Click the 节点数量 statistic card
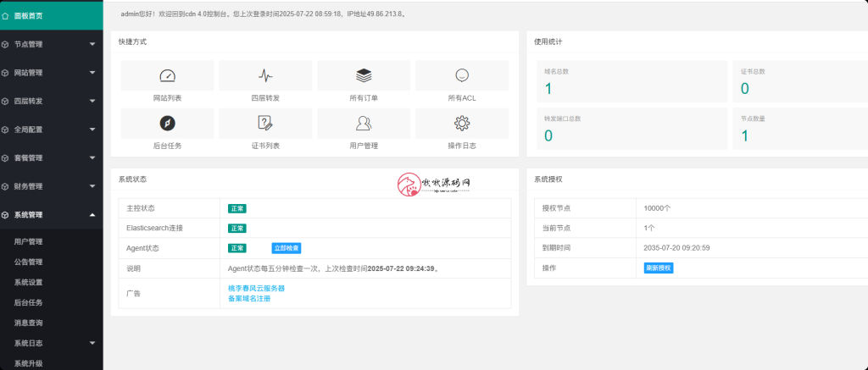The height and width of the screenshot is (370, 868). (800, 129)
